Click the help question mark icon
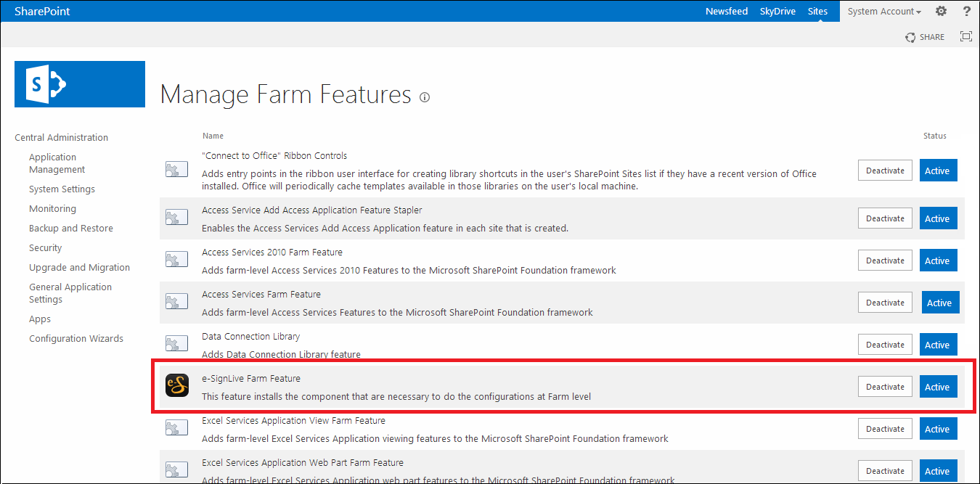The width and height of the screenshot is (980, 484). [x=966, y=11]
